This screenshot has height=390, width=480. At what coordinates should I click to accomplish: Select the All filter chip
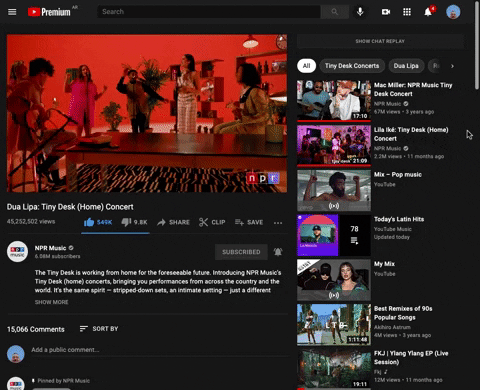[x=306, y=66]
